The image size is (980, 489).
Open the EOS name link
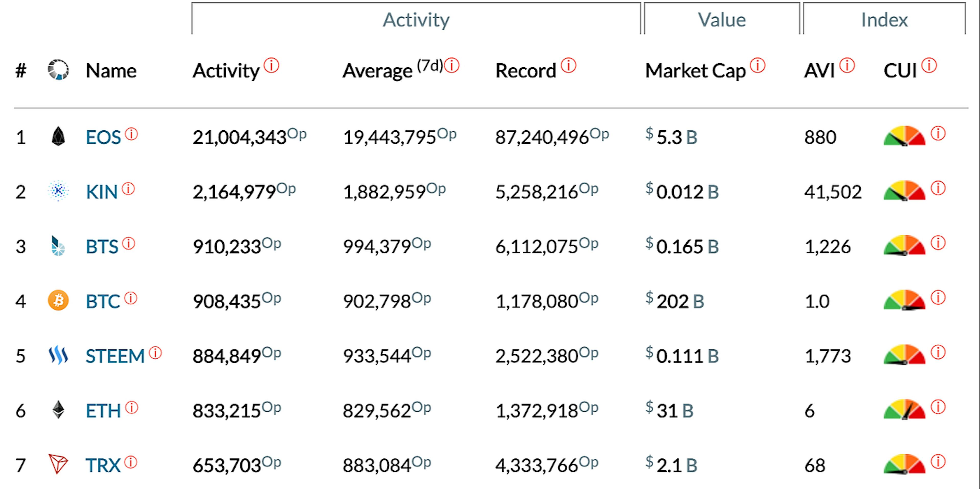click(x=103, y=138)
